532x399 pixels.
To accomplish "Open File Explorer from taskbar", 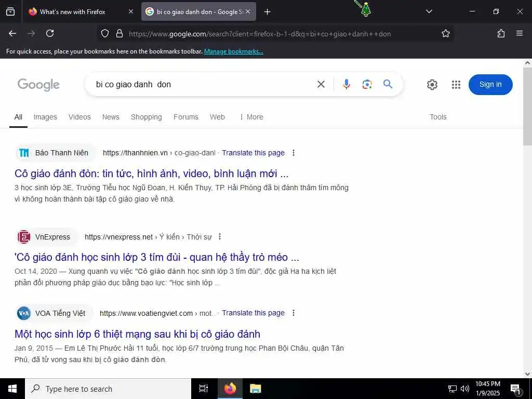I will pos(256,389).
